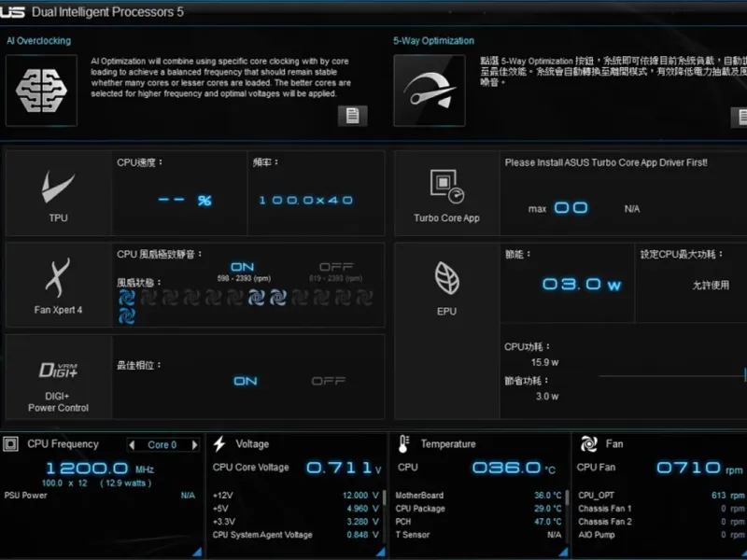747x560 pixels.
Task: Switch DIGI+ optimal phase to OFF
Action: coord(329,381)
